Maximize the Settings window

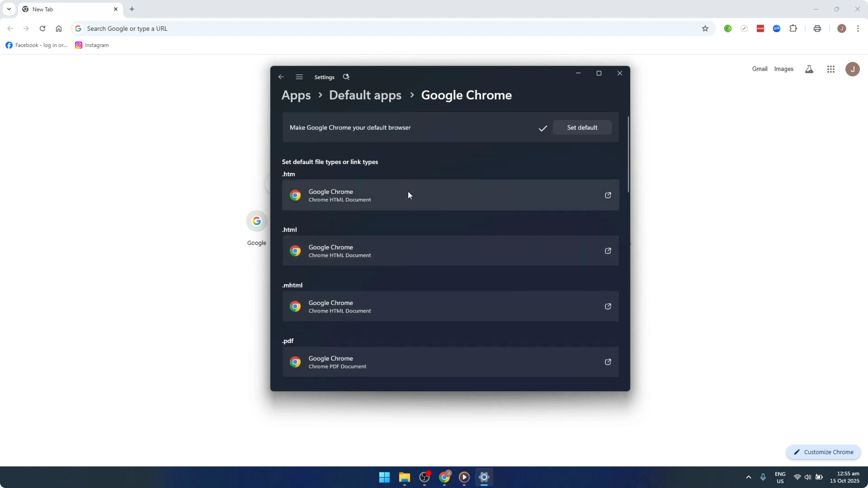click(599, 73)
